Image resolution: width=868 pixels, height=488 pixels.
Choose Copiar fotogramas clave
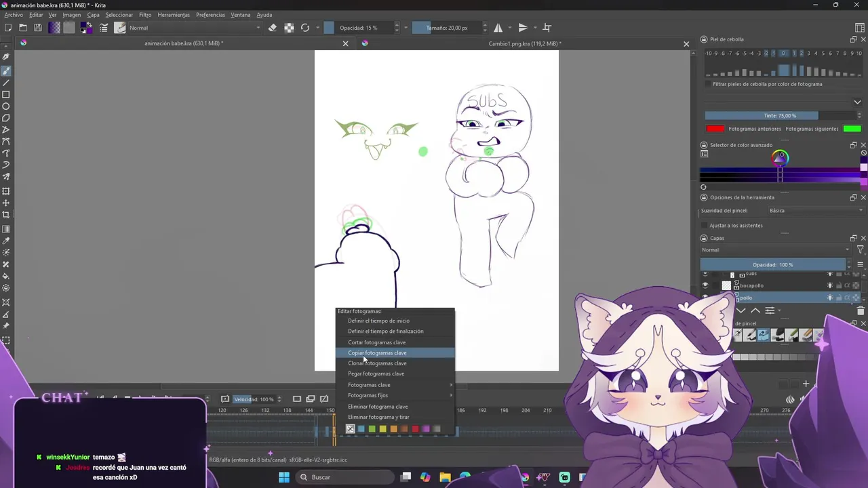point(395,353)
